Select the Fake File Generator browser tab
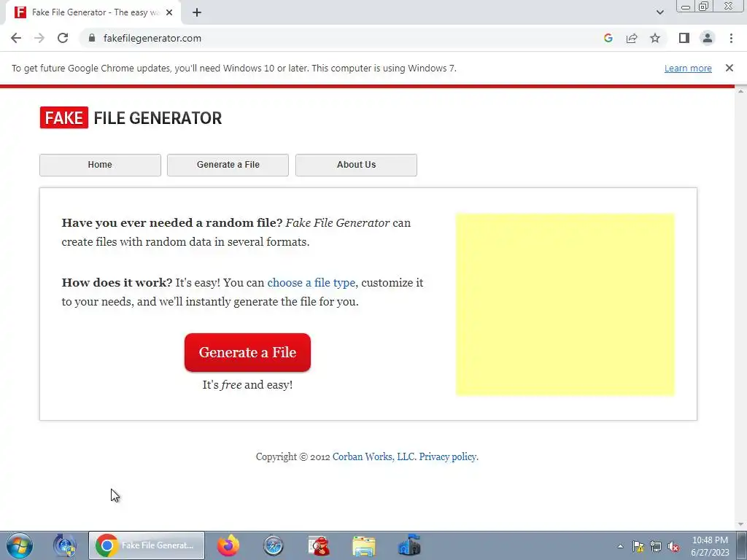Screen dimensions: 747x560 (x=93, y=12)
